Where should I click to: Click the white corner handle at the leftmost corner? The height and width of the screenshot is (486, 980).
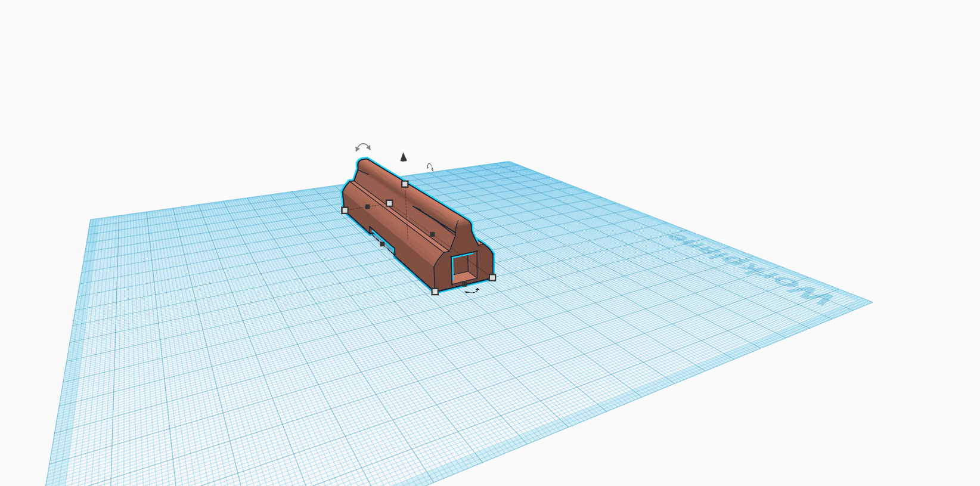click(x=345, y=211)
